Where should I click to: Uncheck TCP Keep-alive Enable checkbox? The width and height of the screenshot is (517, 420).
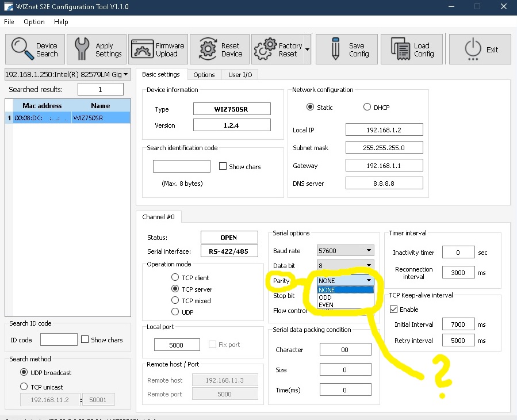[x=393, y=309]
